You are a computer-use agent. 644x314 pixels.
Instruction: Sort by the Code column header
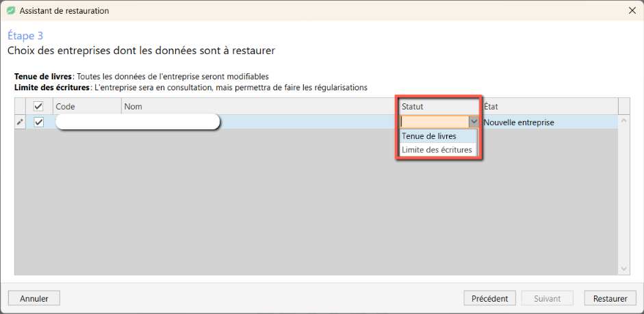coord(87,107)
